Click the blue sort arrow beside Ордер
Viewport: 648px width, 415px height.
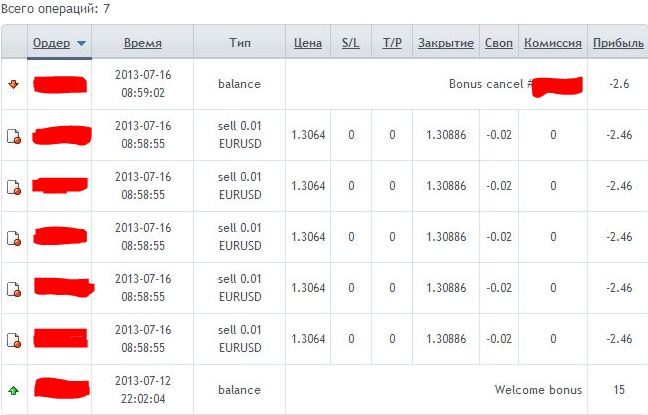coord(81,43)
